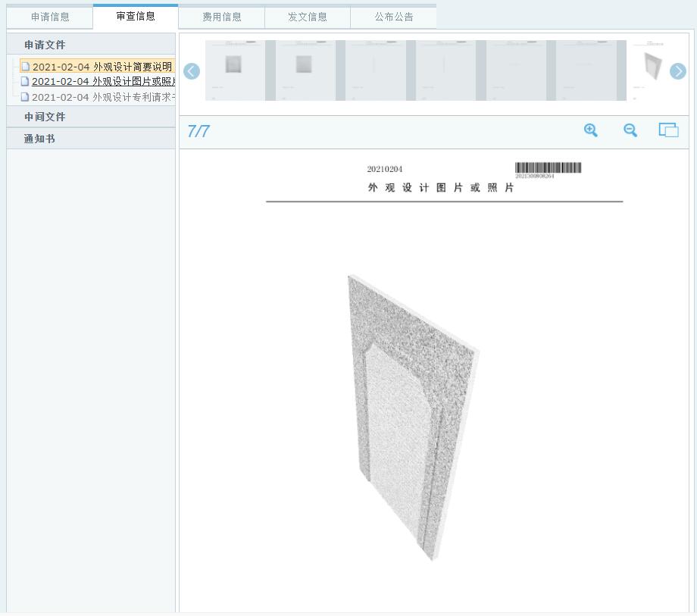The image size is (697, 616).
Task: Select the first page thumbnail
Action: [235, 70]
